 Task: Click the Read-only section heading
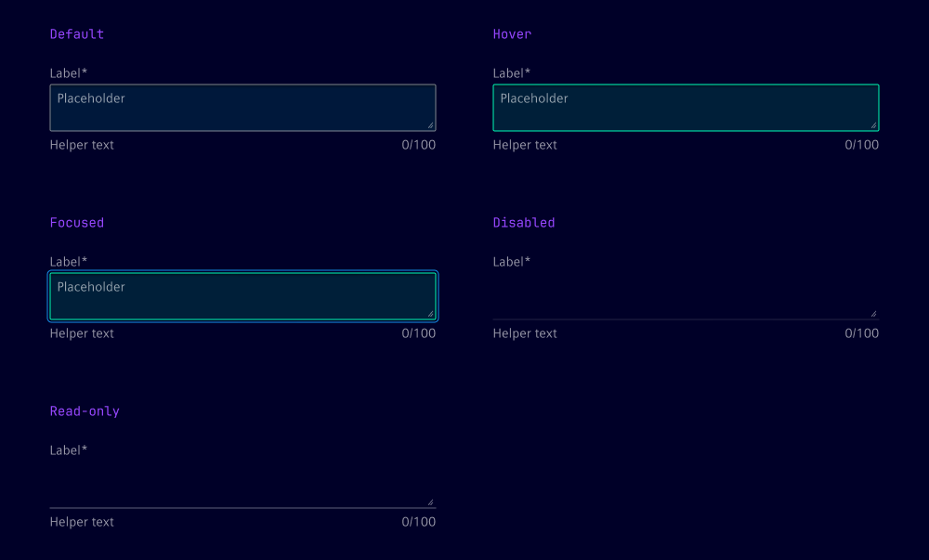point(85,411)
